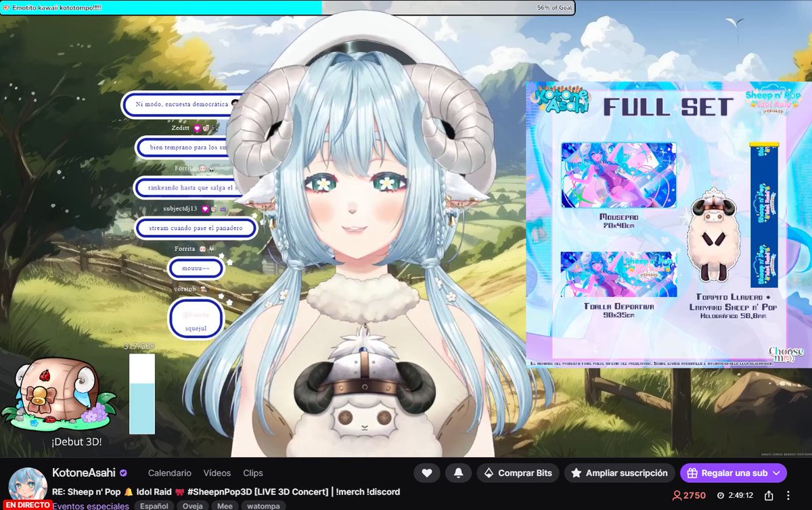Open the Clips tab
The width and height of the screenshot is (812, 510).
tap(252, 473)
